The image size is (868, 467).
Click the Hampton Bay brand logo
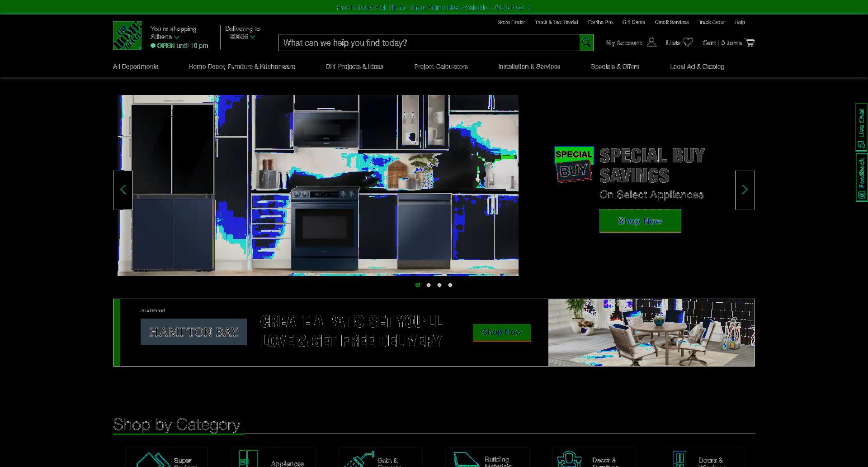(193, 332)
